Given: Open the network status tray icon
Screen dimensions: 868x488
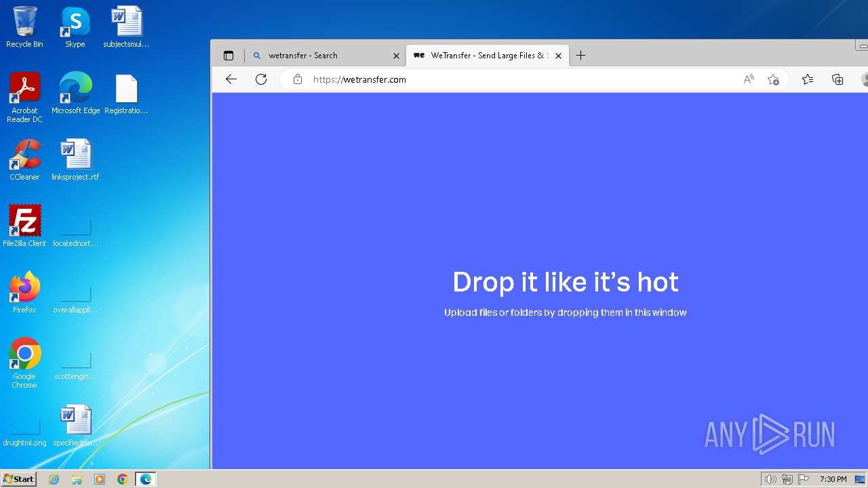Looking at the screenshot, I should coord(787,479).
